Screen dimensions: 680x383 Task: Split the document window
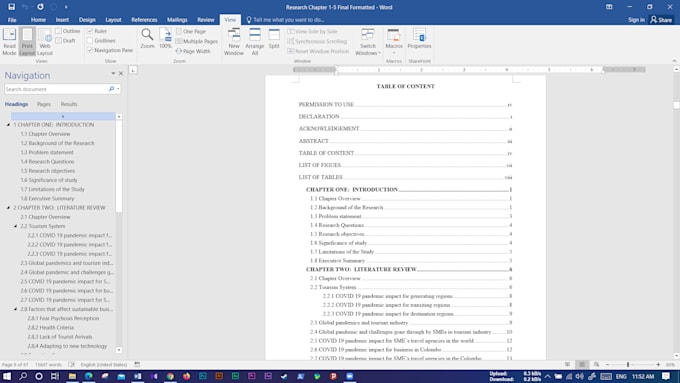click(274, 38)
